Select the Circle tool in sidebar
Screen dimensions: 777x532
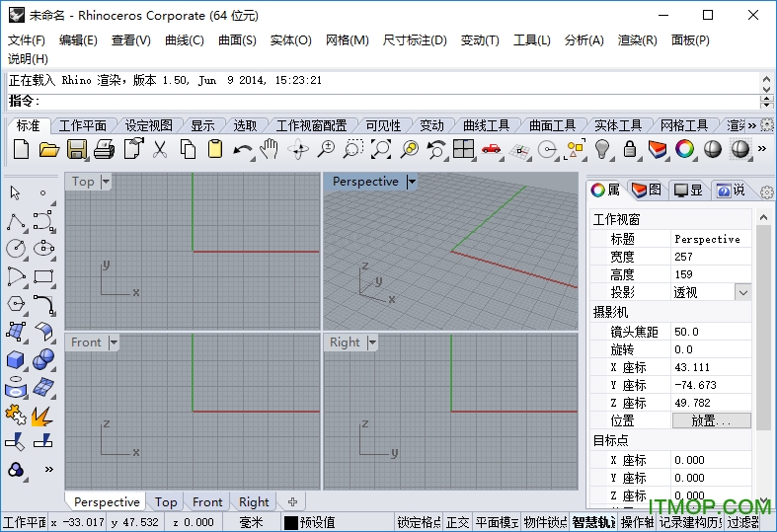(x=17, y=248)
